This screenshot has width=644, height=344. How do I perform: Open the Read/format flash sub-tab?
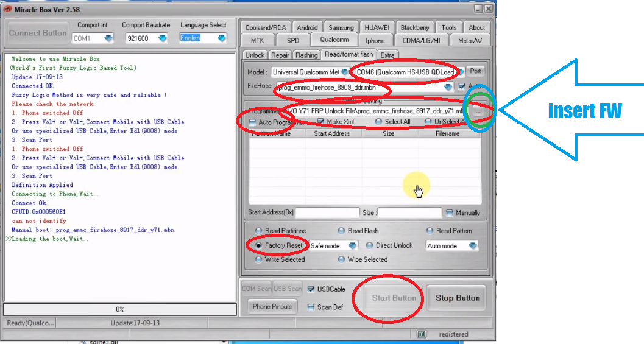pos(349,54)
